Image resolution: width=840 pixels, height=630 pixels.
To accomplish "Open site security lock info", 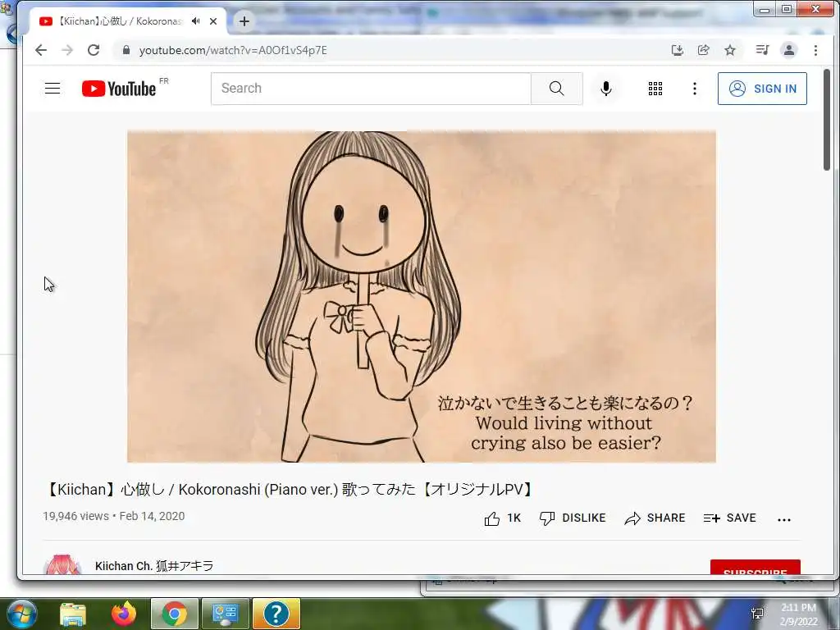I will point(126,50).
